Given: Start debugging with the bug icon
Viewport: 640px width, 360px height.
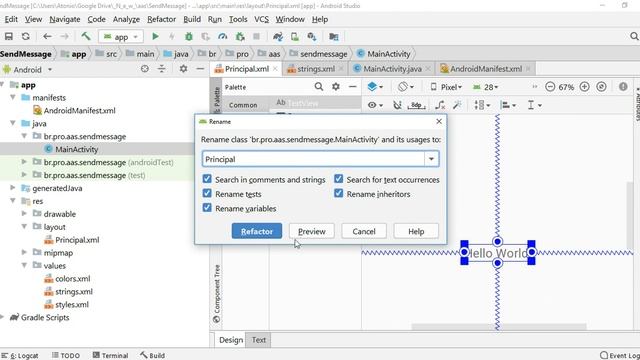Looking at the screenshot, I should (189, 36).
